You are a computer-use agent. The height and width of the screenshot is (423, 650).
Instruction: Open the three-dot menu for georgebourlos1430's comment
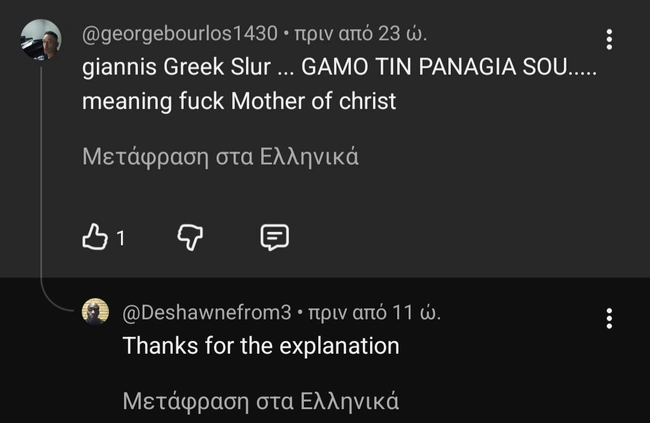point(610,40)
